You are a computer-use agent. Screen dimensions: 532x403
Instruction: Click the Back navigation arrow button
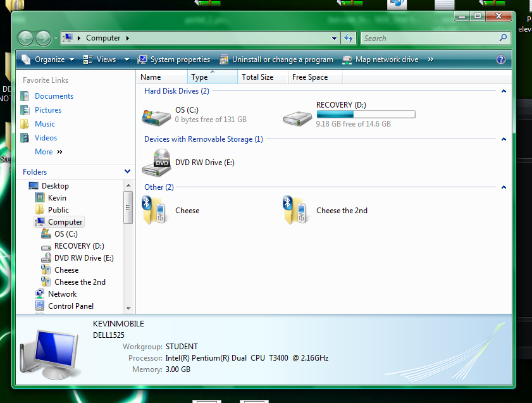pos(25,39)
